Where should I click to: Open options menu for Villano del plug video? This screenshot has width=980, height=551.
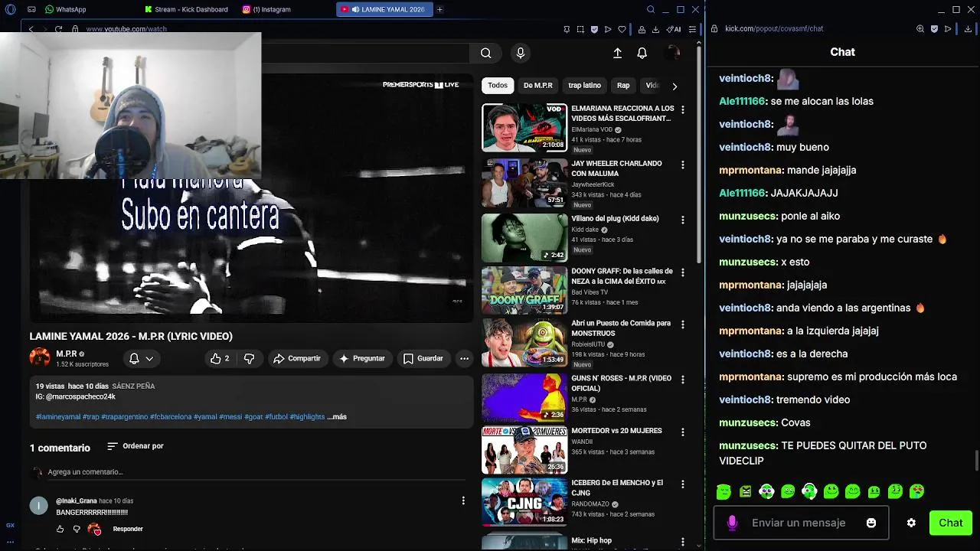click(683, 220)
